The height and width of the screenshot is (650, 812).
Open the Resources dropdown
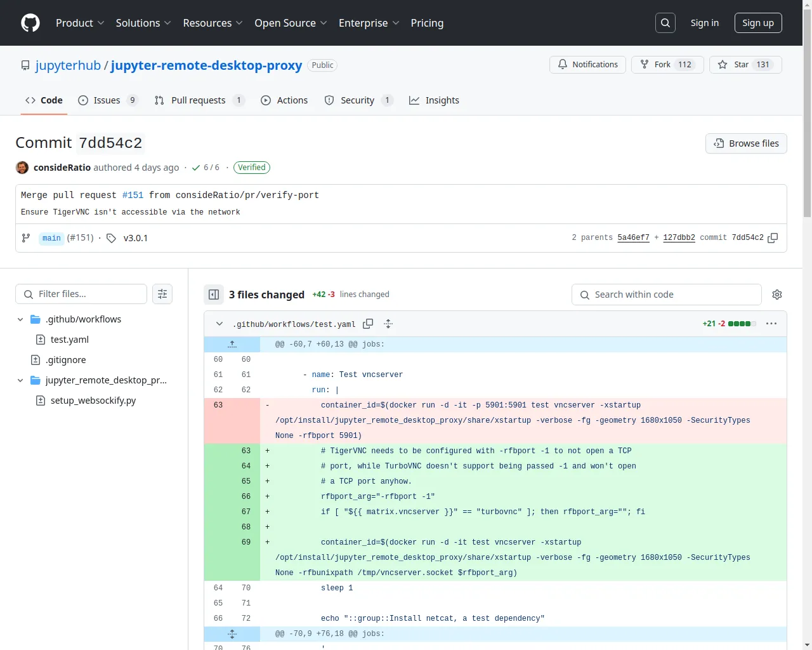pos(213,23)
